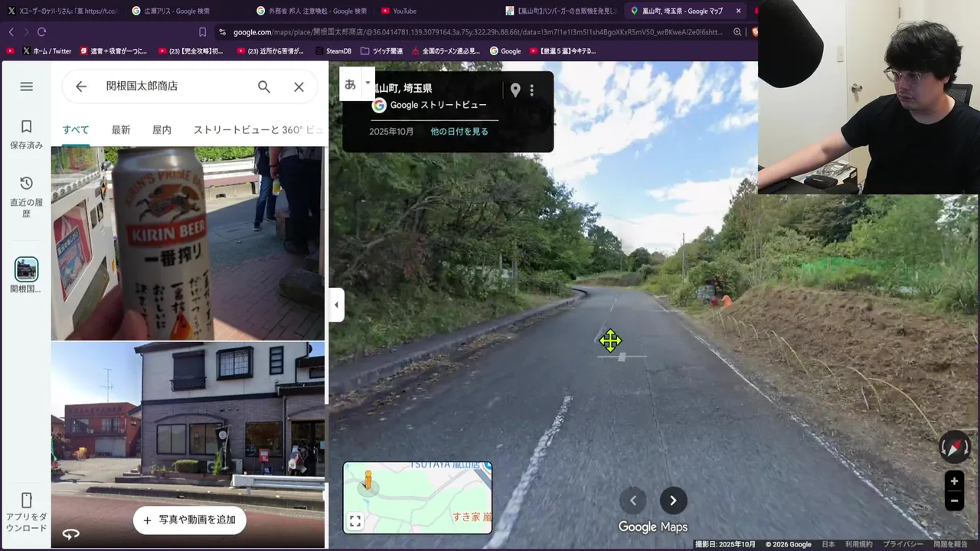This screenshot has width=980, height=551.
Task: Open the Google bookmark in bookmarks bar
Action: [505, 51]
